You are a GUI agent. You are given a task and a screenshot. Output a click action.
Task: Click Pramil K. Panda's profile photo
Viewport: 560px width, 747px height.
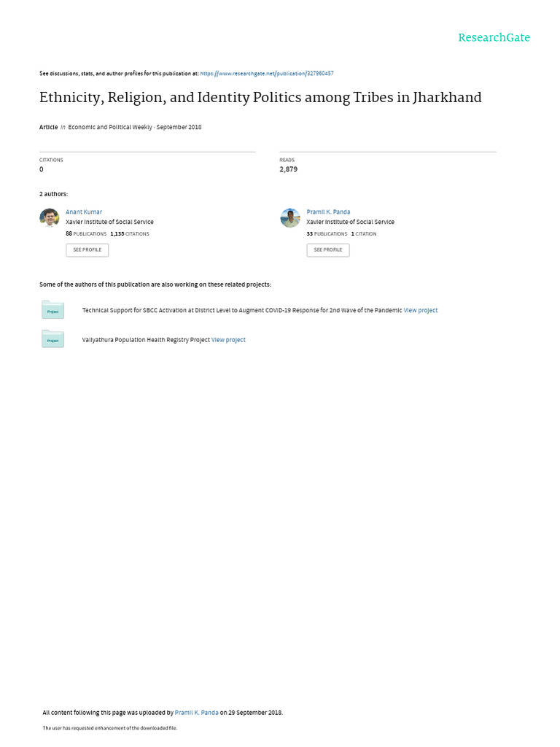point(290,217)
